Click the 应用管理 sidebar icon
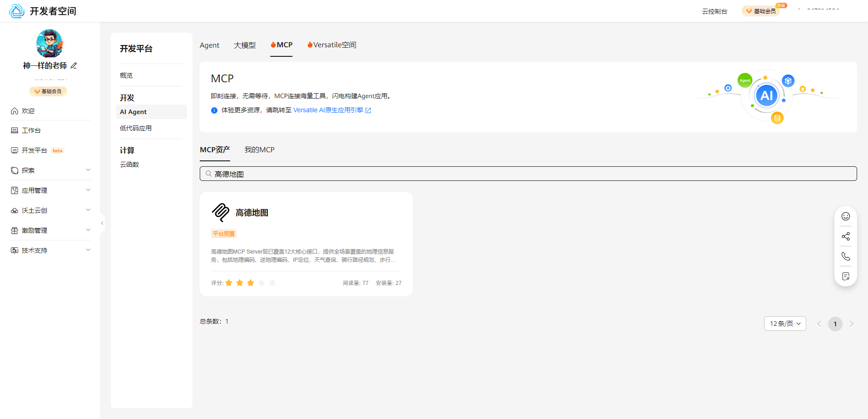 tap(15, 190)
